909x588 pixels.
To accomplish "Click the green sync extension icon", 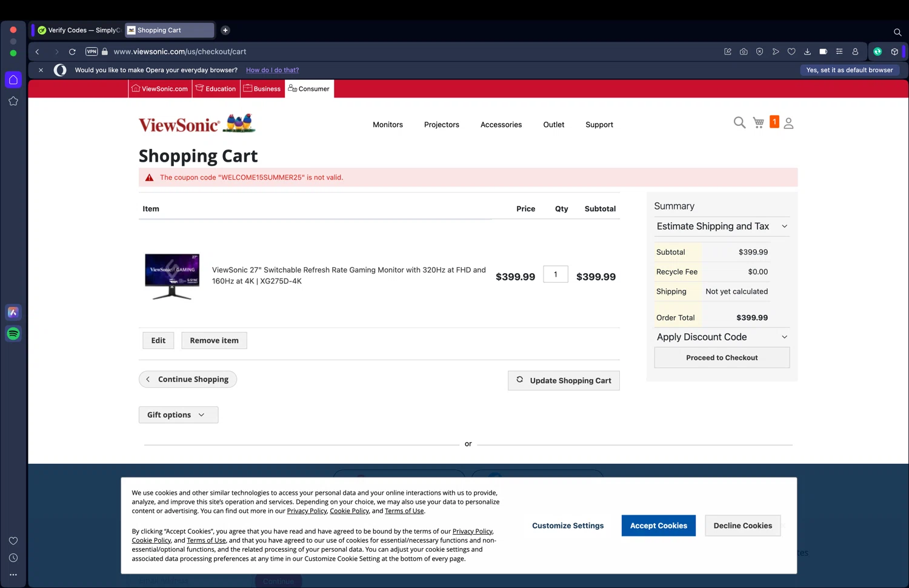I will coord(877,51).
